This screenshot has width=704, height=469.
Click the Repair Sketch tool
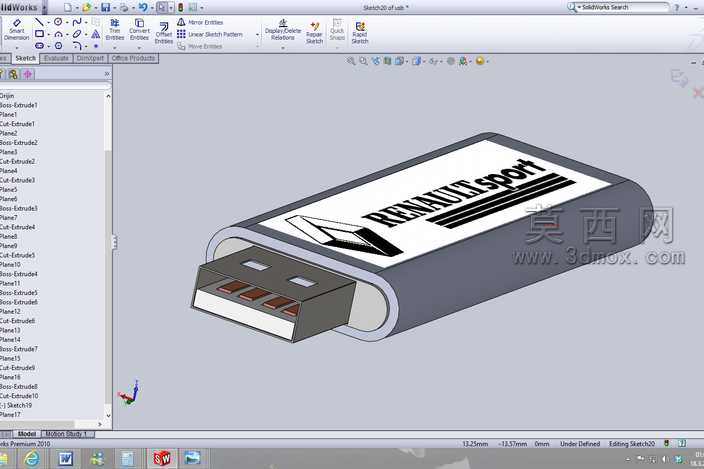pos(314,33)
